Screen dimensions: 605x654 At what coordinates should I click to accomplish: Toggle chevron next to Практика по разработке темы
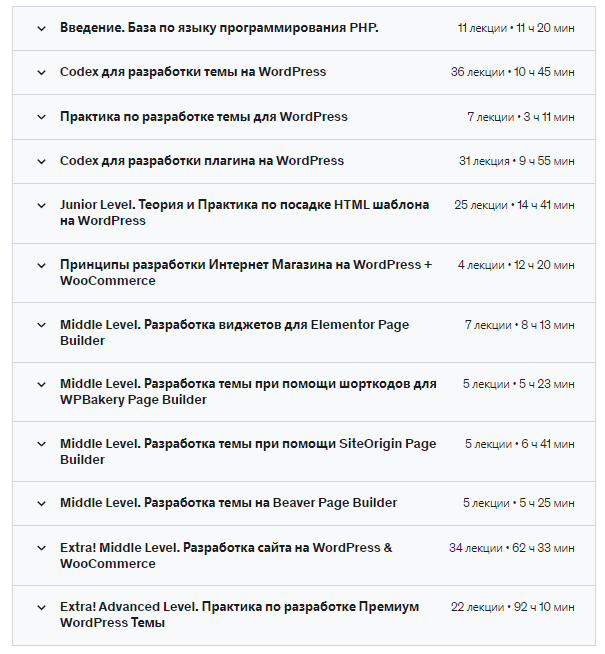[41, 117]
